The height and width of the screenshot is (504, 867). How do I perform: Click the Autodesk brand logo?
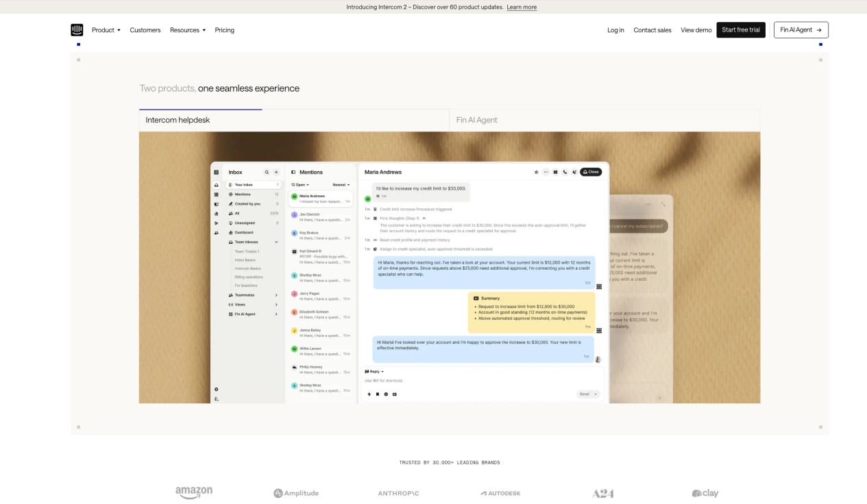click(x=500, y=493)
